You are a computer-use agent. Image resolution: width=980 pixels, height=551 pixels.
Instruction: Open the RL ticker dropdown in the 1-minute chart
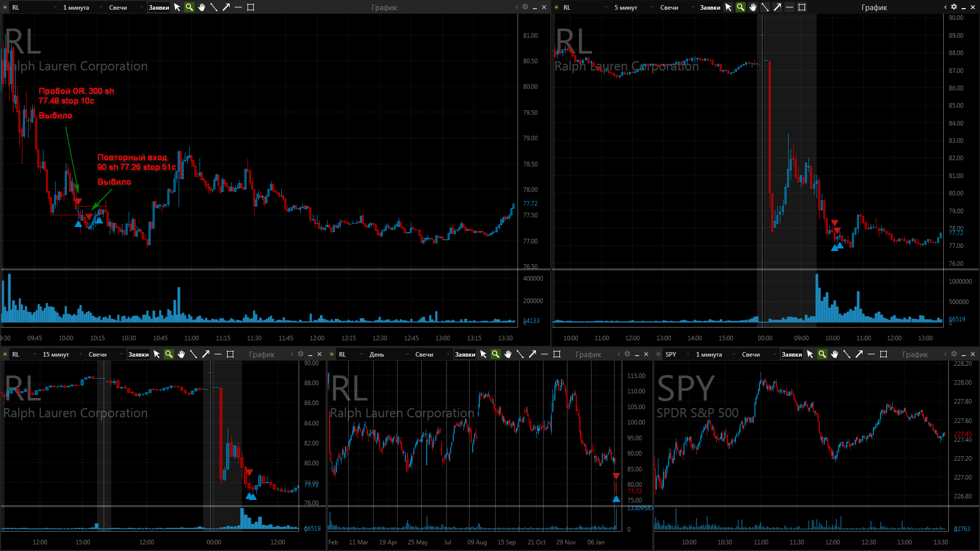(x=34, y=7)
